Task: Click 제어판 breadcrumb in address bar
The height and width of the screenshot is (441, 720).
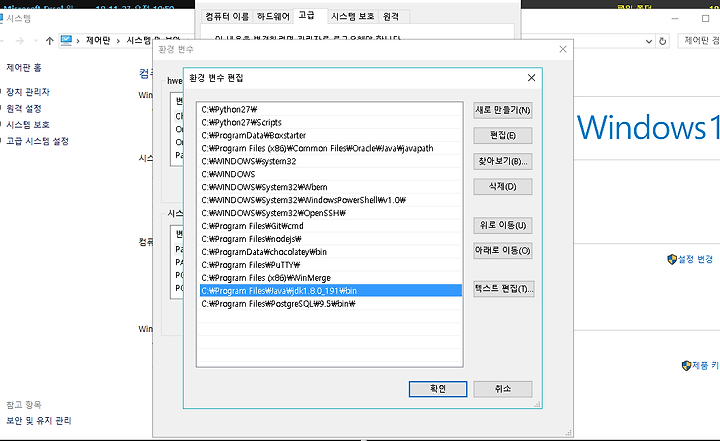Action: pos(98,40)
